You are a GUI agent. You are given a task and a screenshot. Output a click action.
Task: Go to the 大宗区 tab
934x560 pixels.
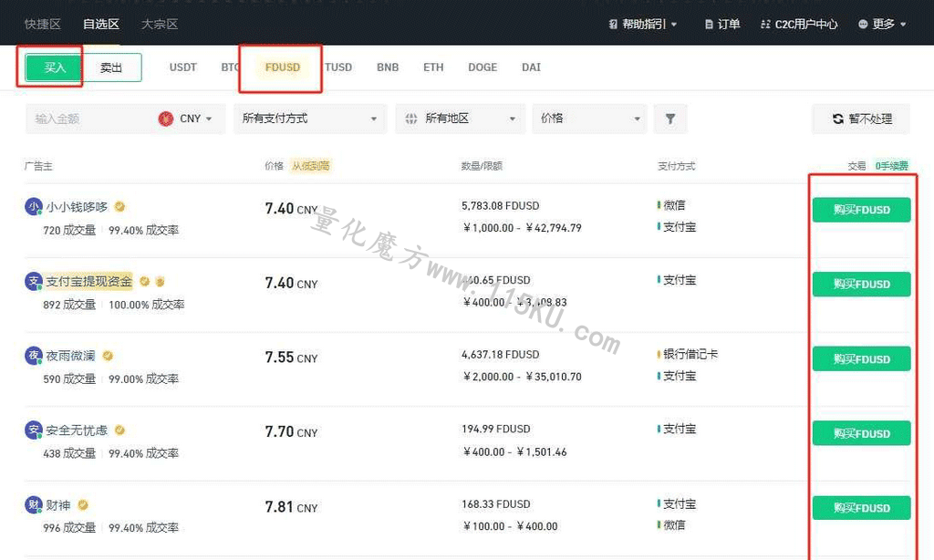click(x=159, y=25)
